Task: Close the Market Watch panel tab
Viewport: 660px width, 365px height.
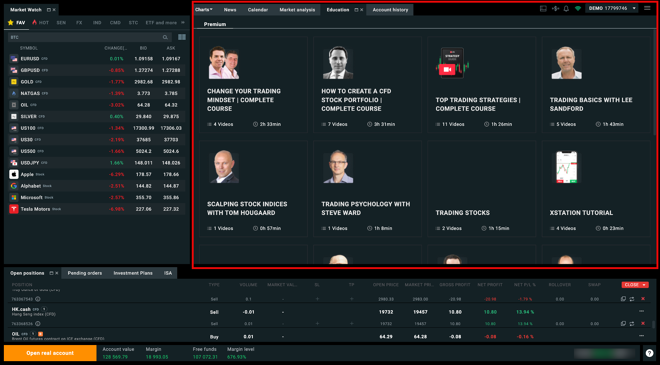Action: pos(54,10)
